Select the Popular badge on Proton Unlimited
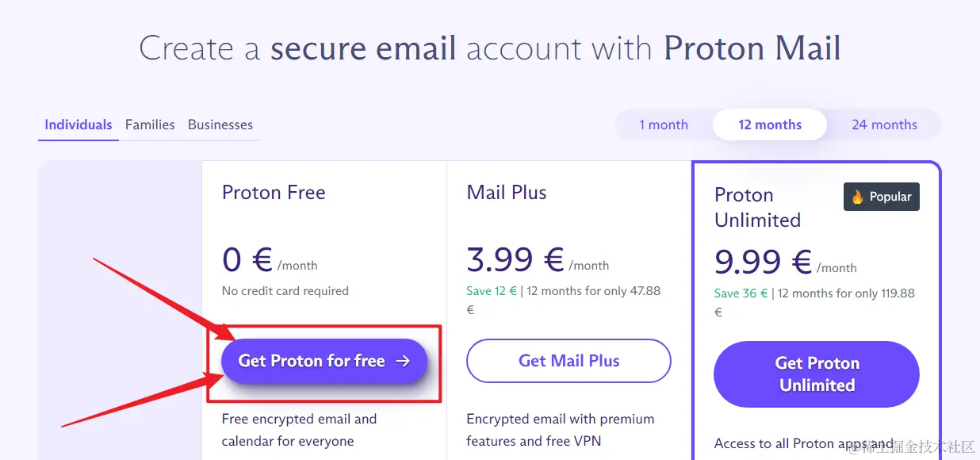 coord(881,197)
